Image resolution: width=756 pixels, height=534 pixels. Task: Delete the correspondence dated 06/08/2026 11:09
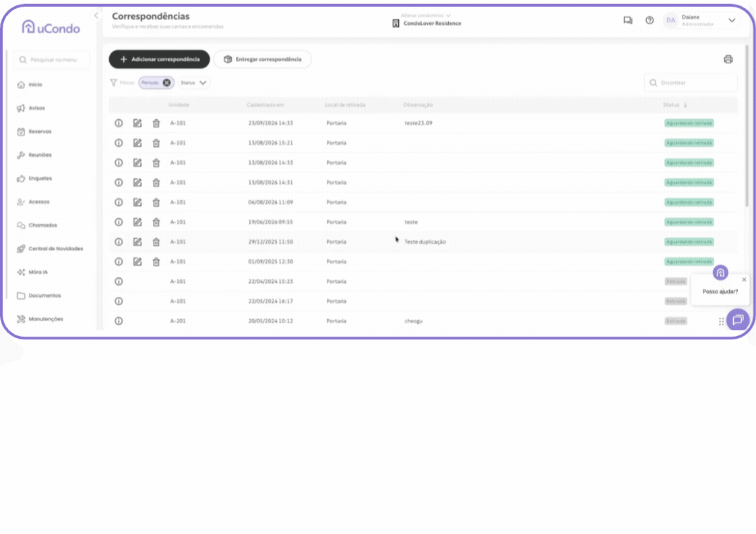(156, 203)
